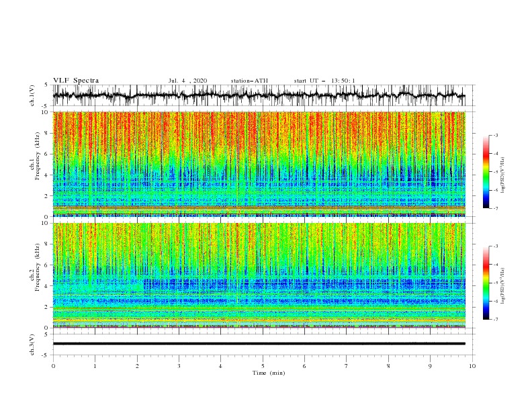Click time-axis tick label '3'
The width and height of the screenshot is (532, 411).
coord(179,366)
